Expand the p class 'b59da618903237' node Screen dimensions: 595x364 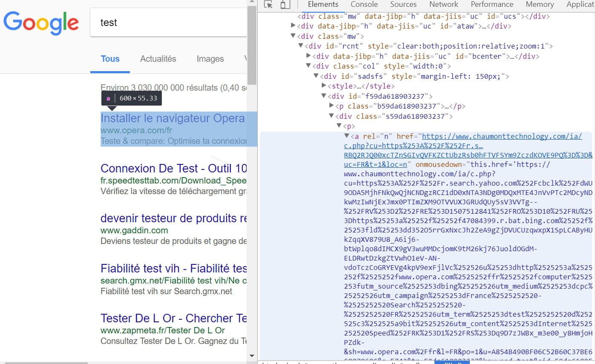click(331, 106)
